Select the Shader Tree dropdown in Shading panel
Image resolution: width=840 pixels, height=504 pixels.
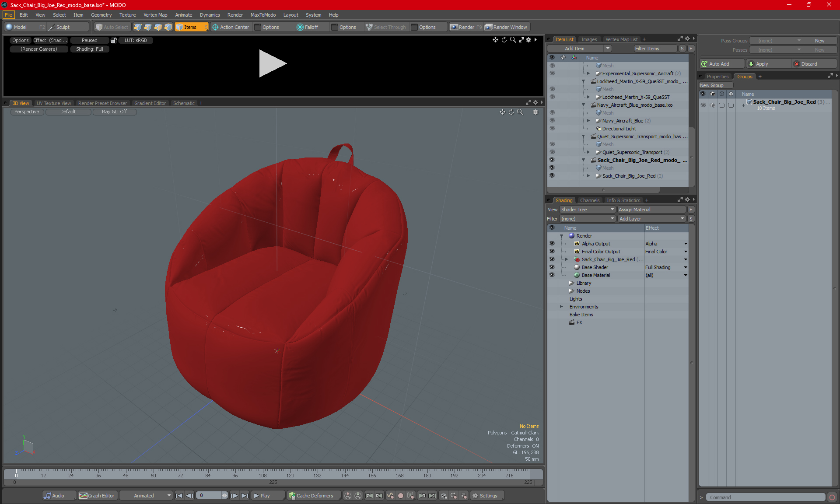(x=584, y=210)
